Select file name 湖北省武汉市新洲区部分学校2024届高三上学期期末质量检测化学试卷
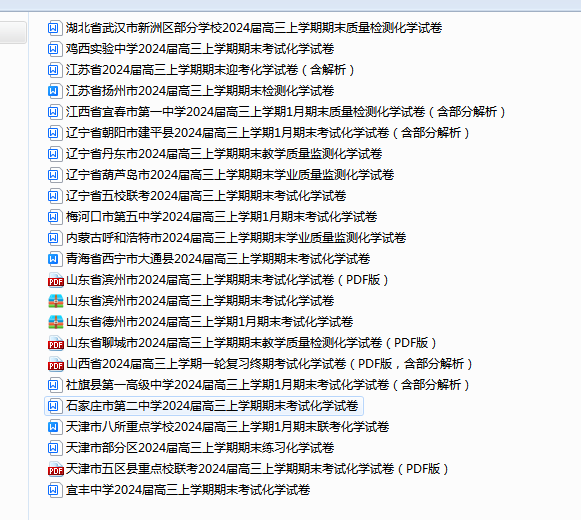This screenshot has width=581, height=520. click(254, 28)
